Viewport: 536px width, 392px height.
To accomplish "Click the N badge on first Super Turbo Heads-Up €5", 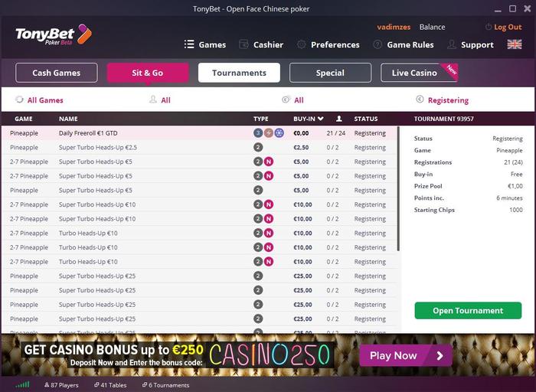I will [269, 162].
